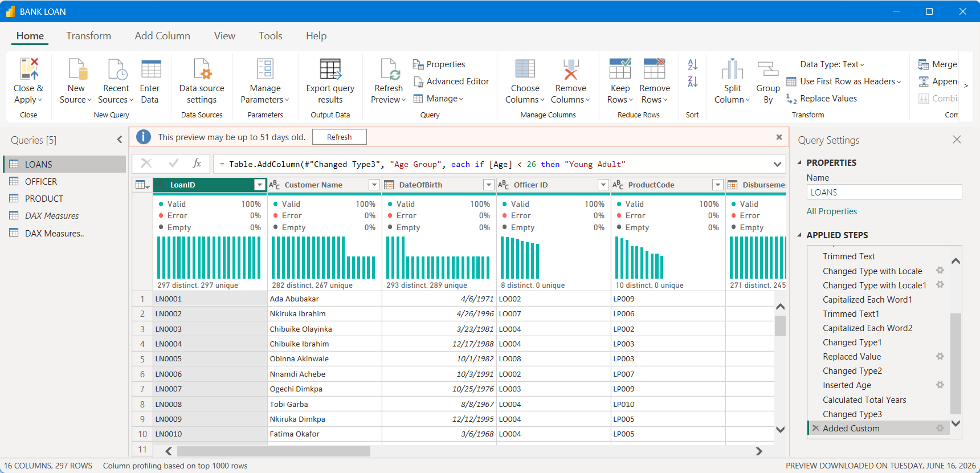
Task: Click the Remove Columns icon
Action: tap(570, 68)
